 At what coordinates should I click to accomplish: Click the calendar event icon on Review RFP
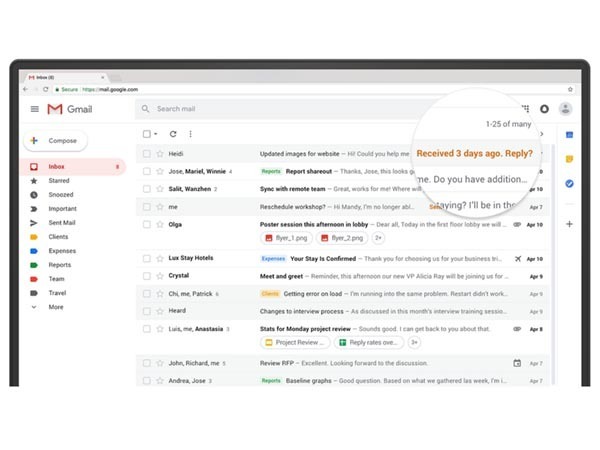pos(517,363)
